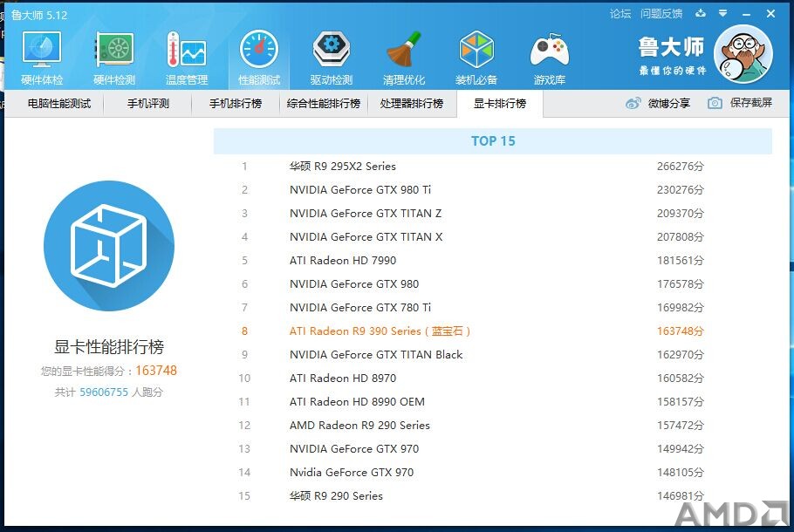The image size is (794, 532).
Task: Click the camera save-screenshot icon
Action: pos(715,103)
